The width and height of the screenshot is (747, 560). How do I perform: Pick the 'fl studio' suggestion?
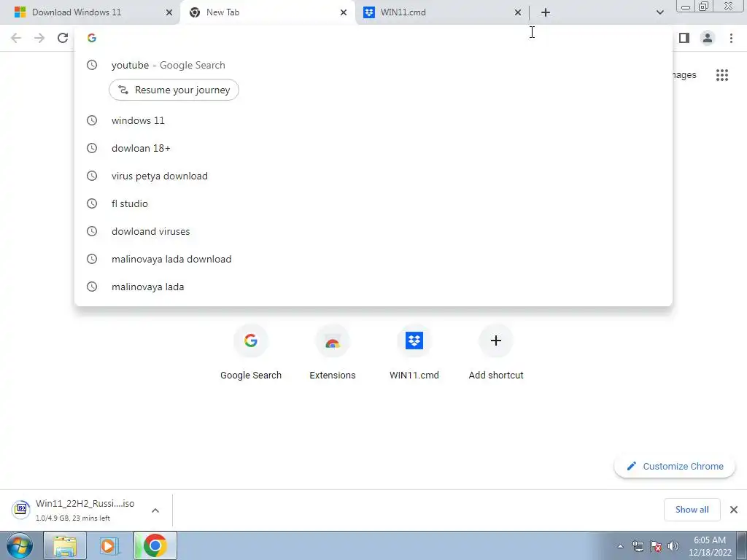tap(373, 204)
